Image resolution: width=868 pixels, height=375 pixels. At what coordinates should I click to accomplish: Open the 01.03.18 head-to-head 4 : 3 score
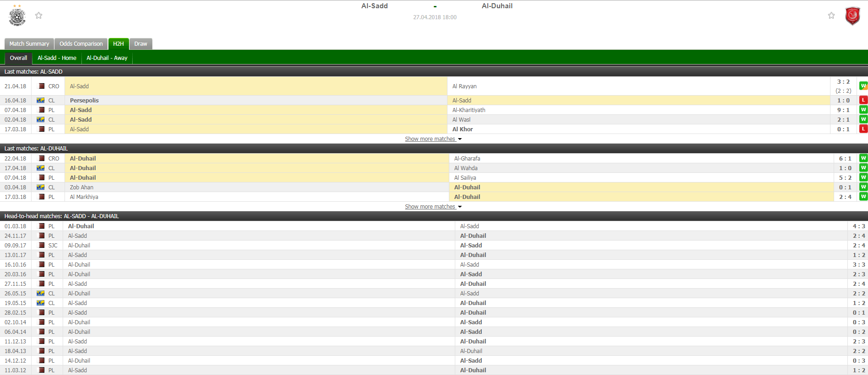(859, 226)
